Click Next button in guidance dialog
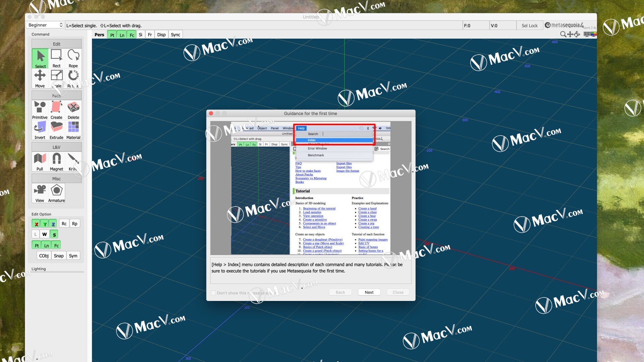The image size is (644, 362). click(369, 292)
